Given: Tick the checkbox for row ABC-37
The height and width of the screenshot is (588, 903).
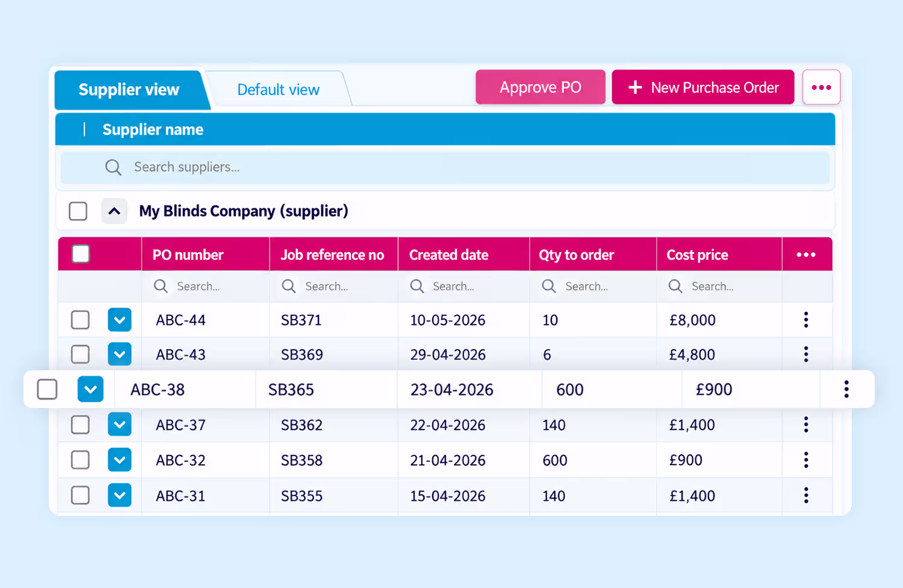Looking at the screenshot, I should pyautogui.click(x=80, y=425).
